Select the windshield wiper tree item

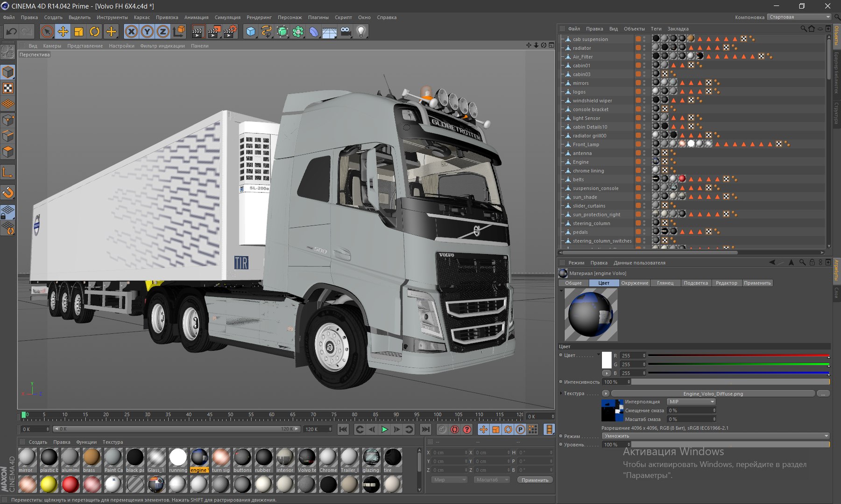(x=592, y=101)
